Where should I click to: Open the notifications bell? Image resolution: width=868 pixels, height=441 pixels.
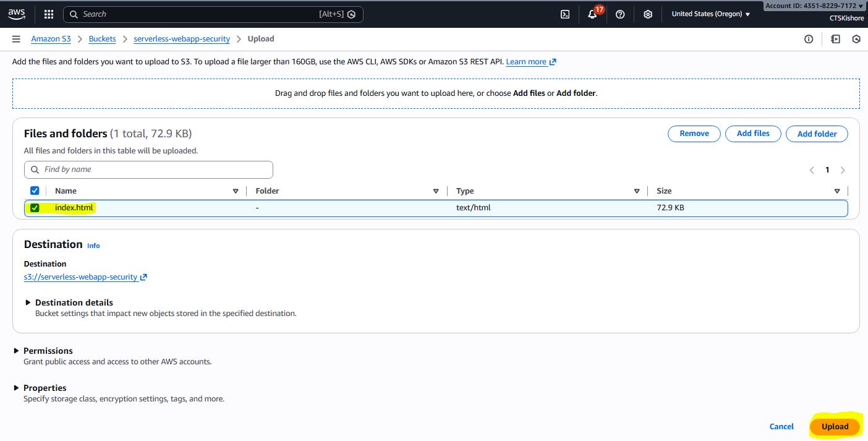point(592,14)
